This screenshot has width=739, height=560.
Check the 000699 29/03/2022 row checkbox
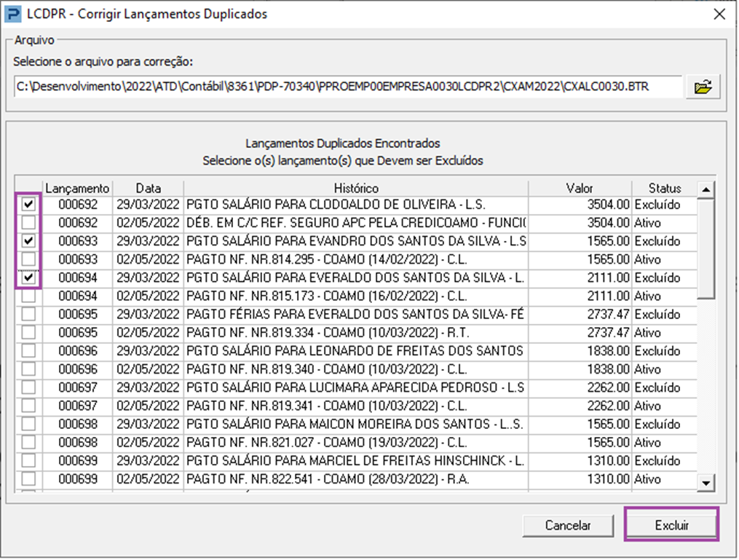(28, 460)
